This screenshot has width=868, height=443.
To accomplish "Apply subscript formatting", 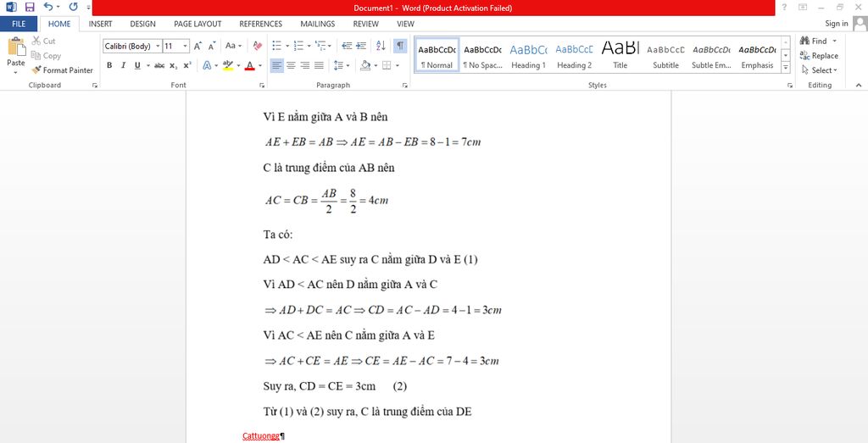I will coord(173,65).
